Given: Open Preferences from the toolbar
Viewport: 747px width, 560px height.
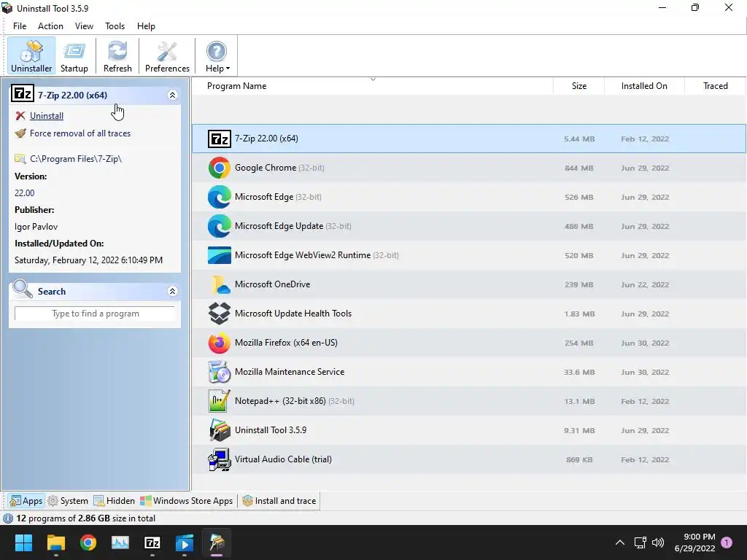Looking at the screenshot, I should [x=167, y=55].
